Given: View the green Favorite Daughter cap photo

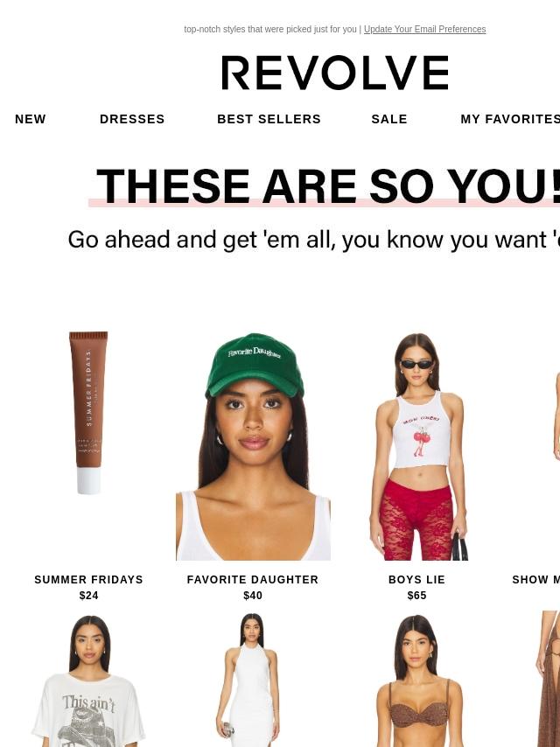Looking at the screenshot, I should [x=253, y=446].
